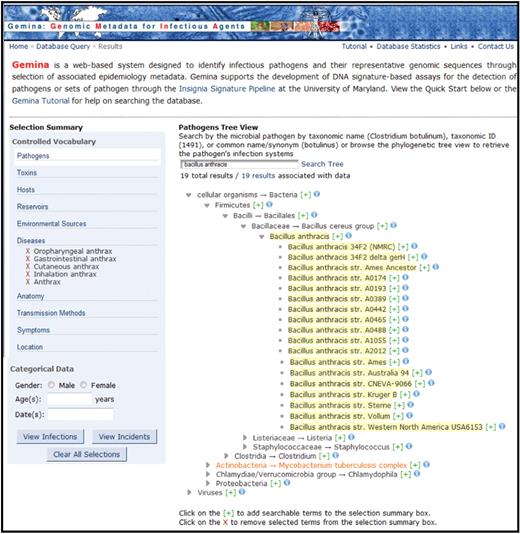
Task: Open the Transmission Methods category
Action: click(x=51, y=313)
